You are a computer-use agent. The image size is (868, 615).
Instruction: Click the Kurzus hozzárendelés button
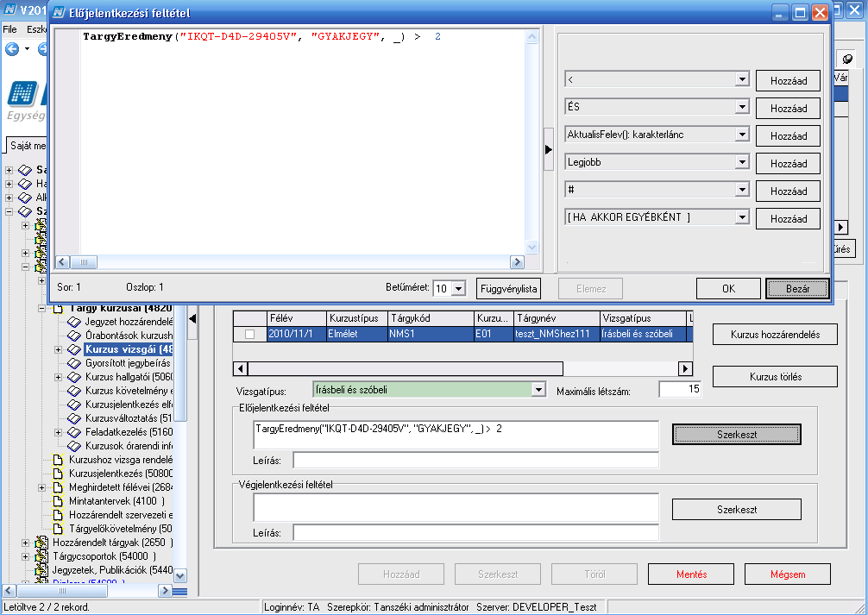[x=775, y=335]
